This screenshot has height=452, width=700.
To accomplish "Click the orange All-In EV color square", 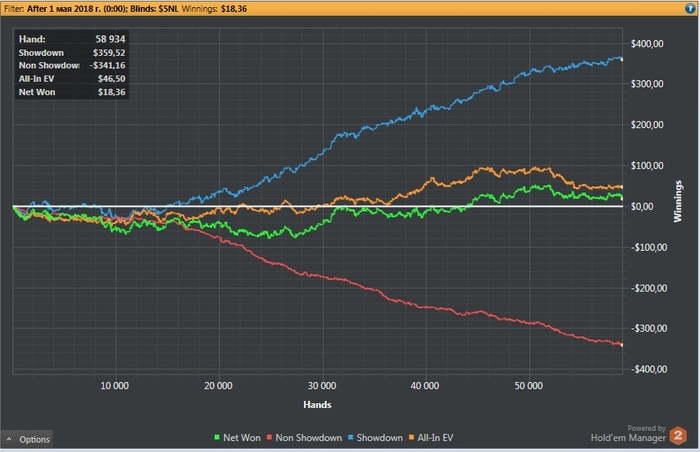I will (x=411, y=438).
